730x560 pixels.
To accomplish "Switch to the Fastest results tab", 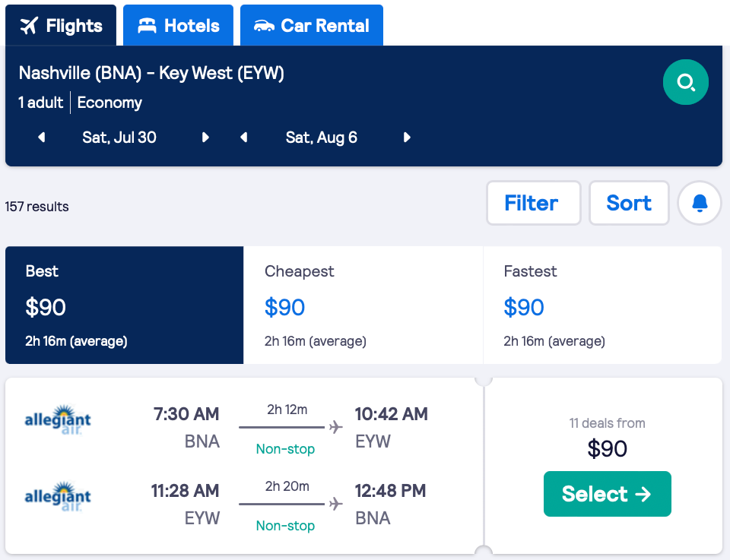I will 602,305.
